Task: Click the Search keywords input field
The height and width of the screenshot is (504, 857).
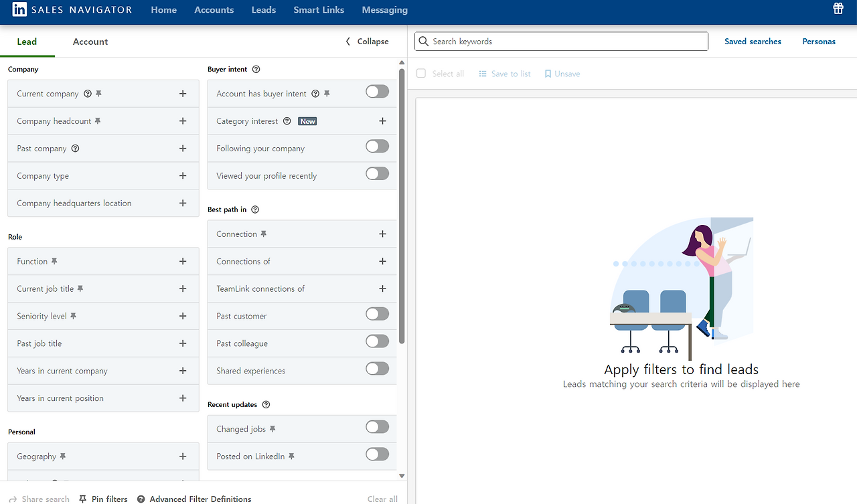Action: click(561, 41)
